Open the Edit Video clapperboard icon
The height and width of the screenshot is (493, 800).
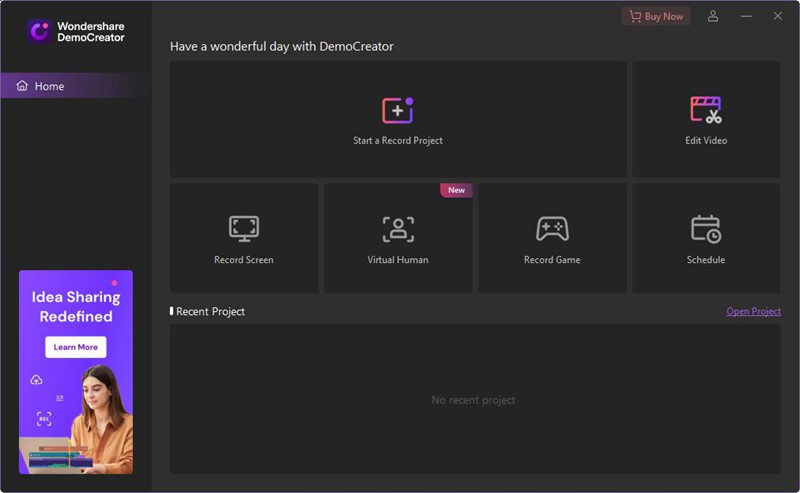(x=706, y=110)
